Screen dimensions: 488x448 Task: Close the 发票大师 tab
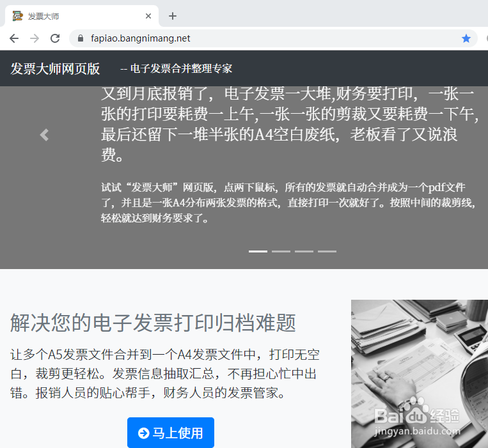point(148,16)
